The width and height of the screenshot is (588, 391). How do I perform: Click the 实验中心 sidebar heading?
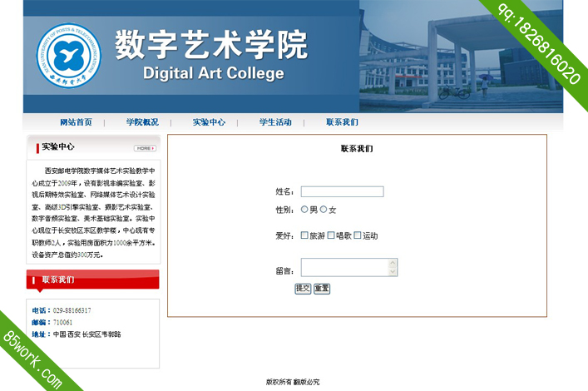click(x=58, y=146)
